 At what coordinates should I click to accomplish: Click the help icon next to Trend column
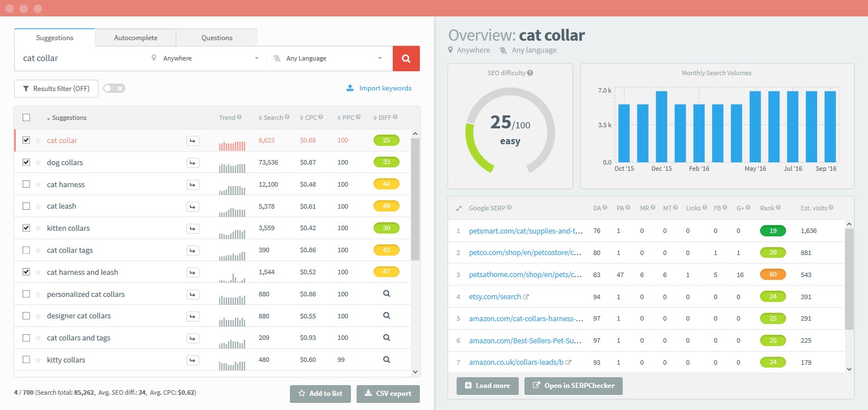tap(238, 117)
